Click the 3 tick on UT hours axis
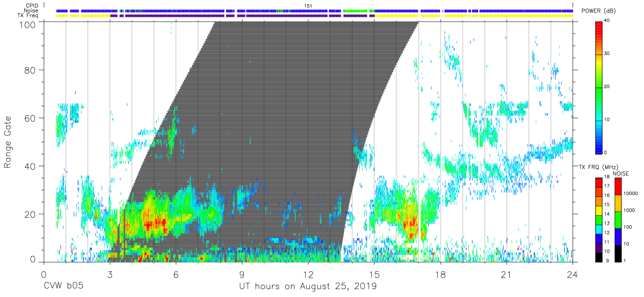This screenshot has width=644, height=297. coord(110,274)
